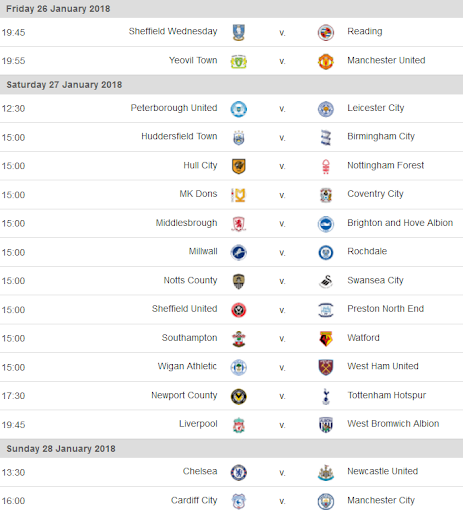Select the Yeovil Town club badge
This screenshot has height=512, width=463.
(238, 61)
